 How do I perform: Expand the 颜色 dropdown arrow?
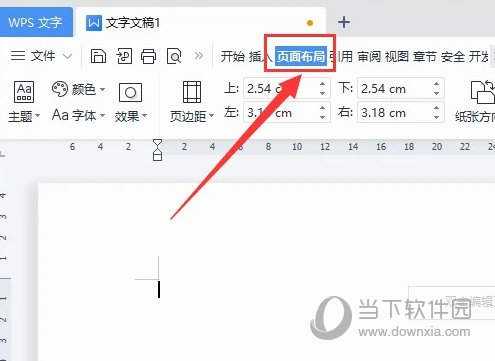click(x=102, y=89)
